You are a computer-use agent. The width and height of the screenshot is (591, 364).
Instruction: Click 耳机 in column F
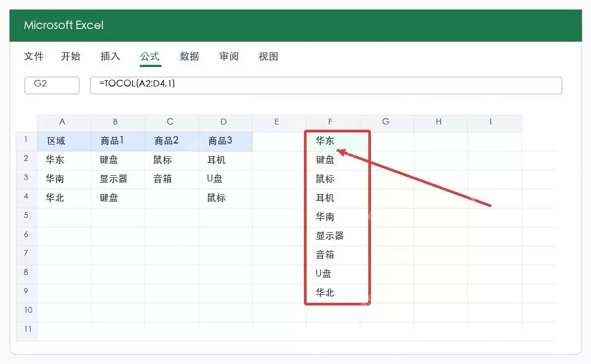[333, 198]
